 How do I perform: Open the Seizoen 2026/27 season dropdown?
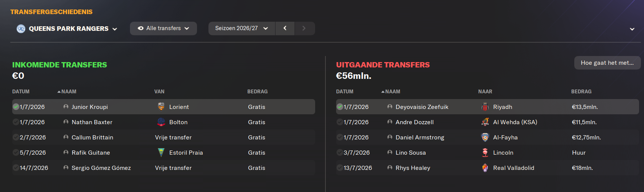(x=242, y=28)
